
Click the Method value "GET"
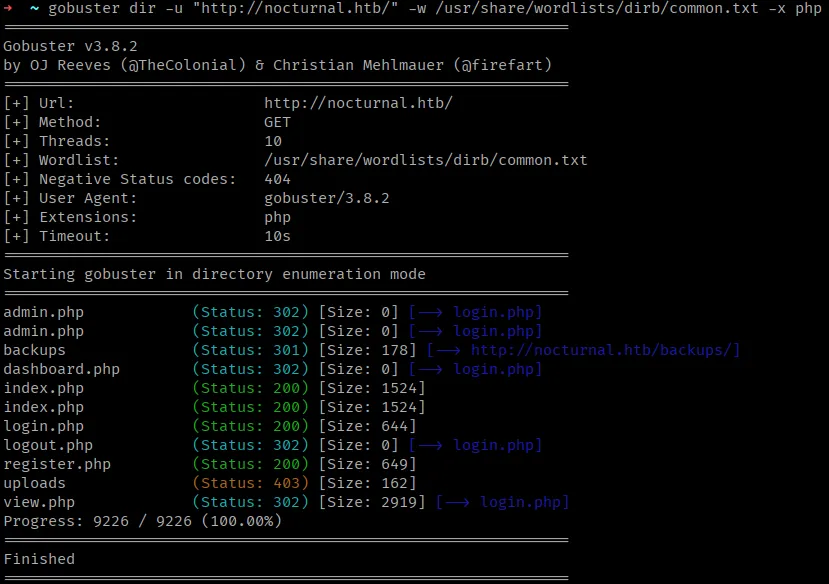click(278, 122)
